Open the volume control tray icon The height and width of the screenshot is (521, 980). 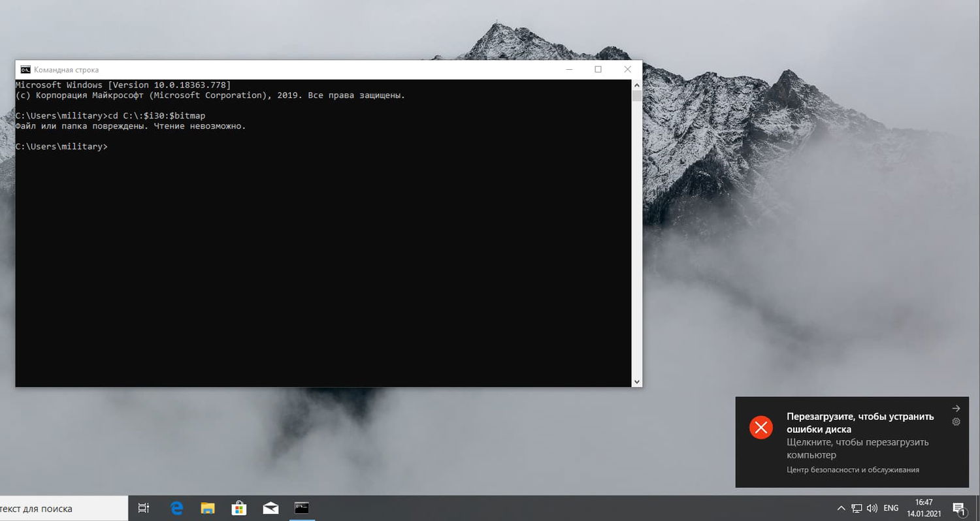click(x=872, y=508)
